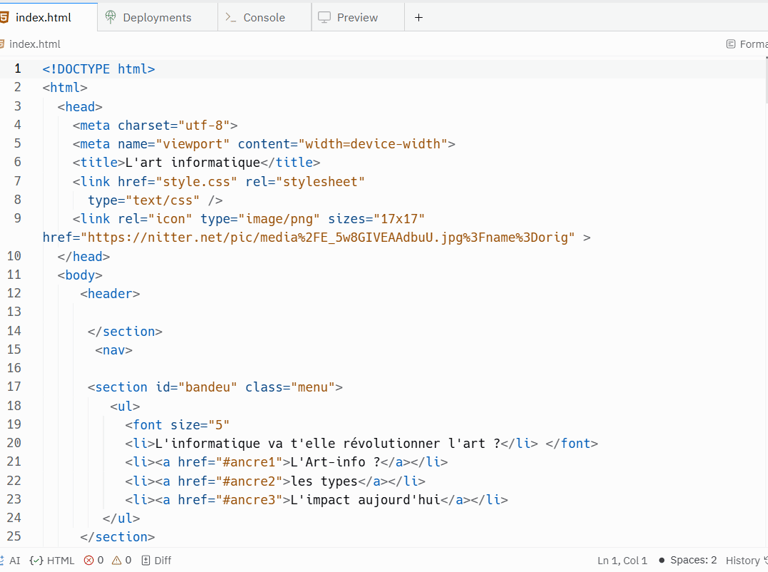Viewport: 768px width, 572px height.
Task: Open the HTML language mode selector
Action: coord(53,561)
